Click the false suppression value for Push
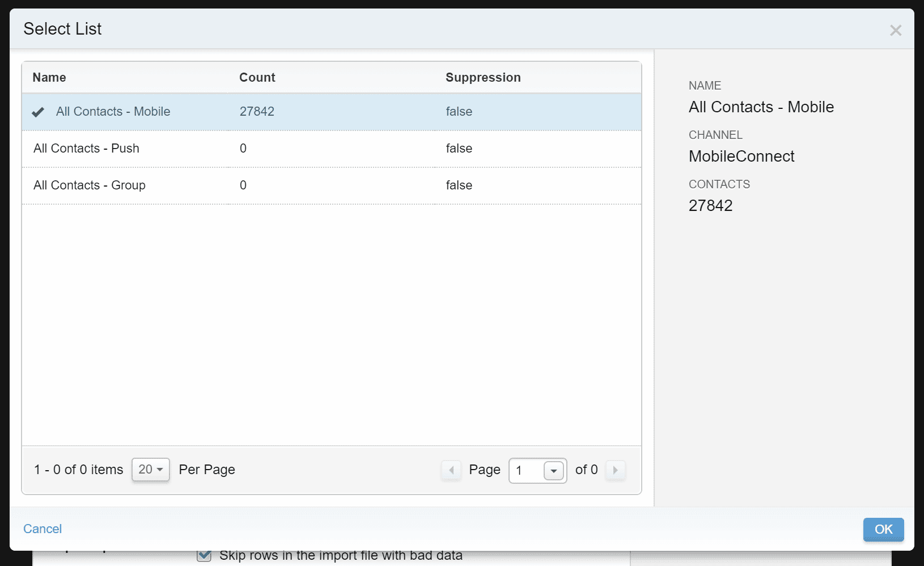Viewport: 924px width, 566px height. tap(459, 149)
